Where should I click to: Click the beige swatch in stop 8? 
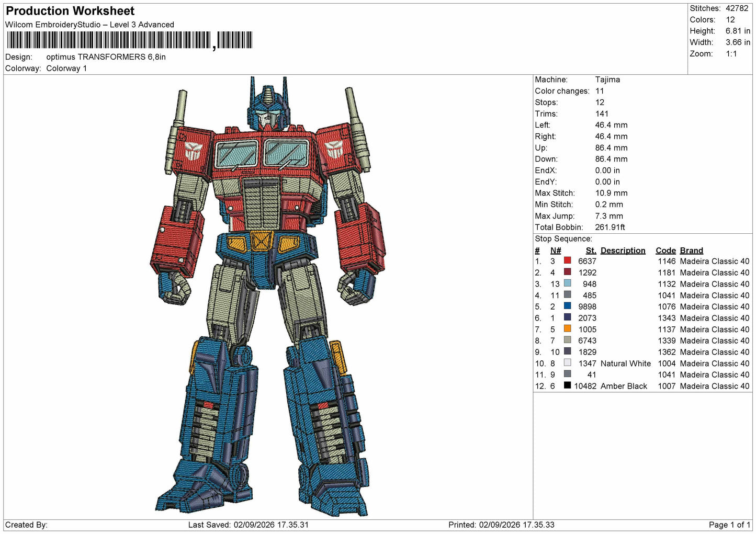(x=567, y=340)
